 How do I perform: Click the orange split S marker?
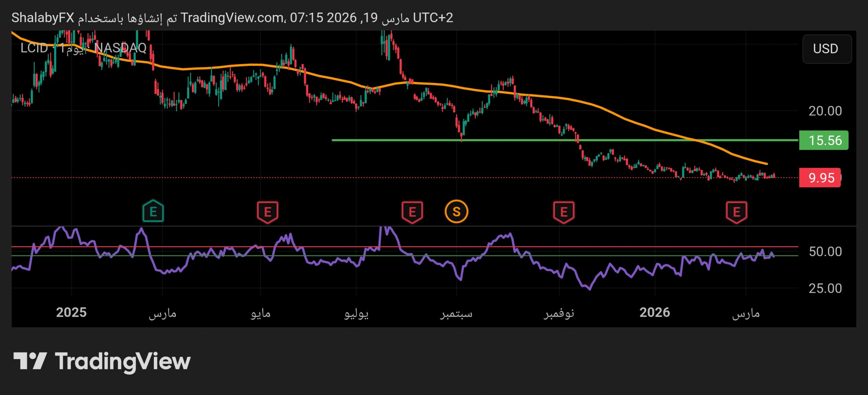[x=456, y=212]
